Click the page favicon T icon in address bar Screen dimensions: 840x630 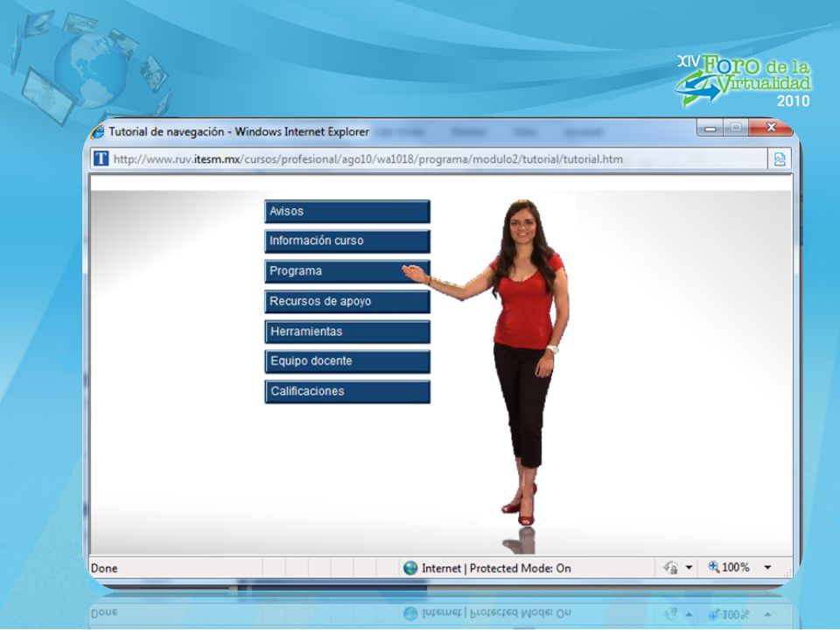click(x=101, y=158)
